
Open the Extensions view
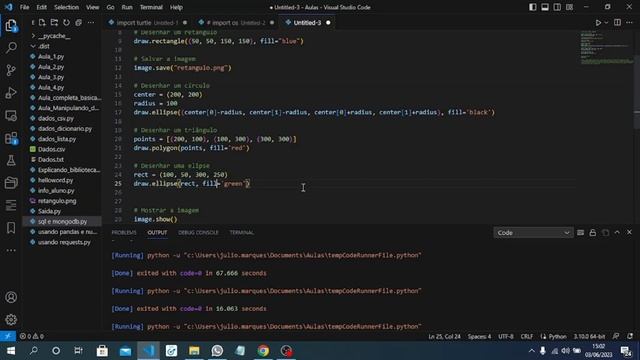pos(11,138)
